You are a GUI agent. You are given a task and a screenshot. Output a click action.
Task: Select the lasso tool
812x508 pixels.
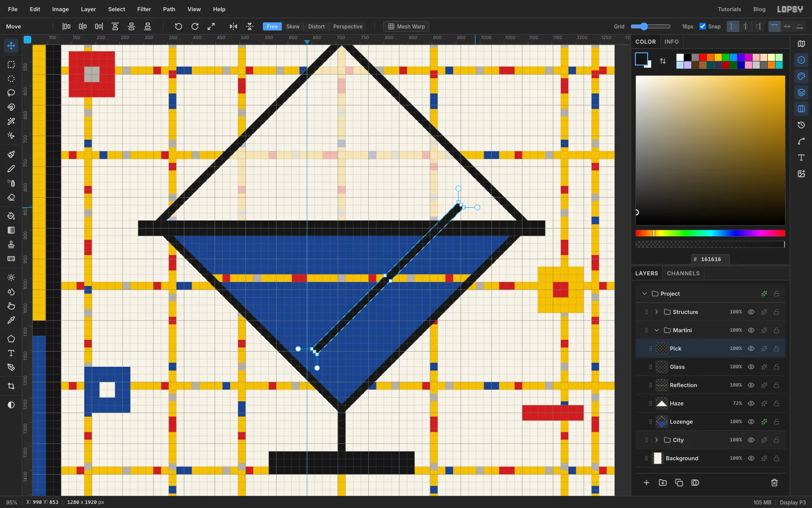point(11,93)
